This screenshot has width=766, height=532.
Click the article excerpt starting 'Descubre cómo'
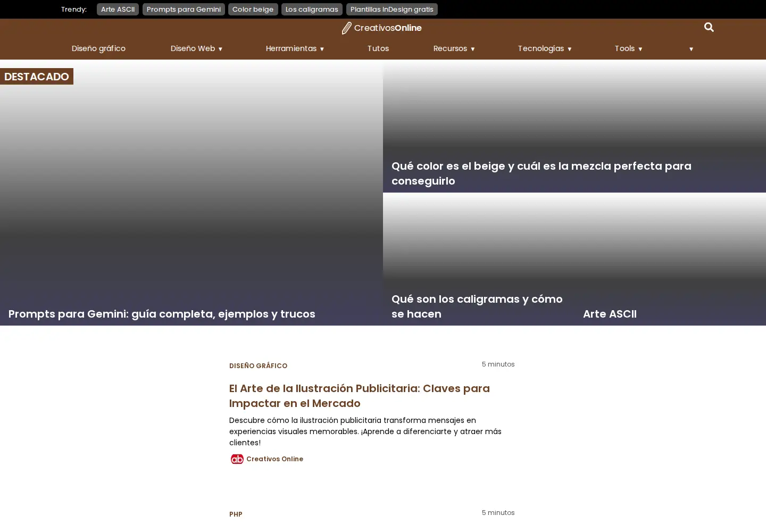(365, 431)
